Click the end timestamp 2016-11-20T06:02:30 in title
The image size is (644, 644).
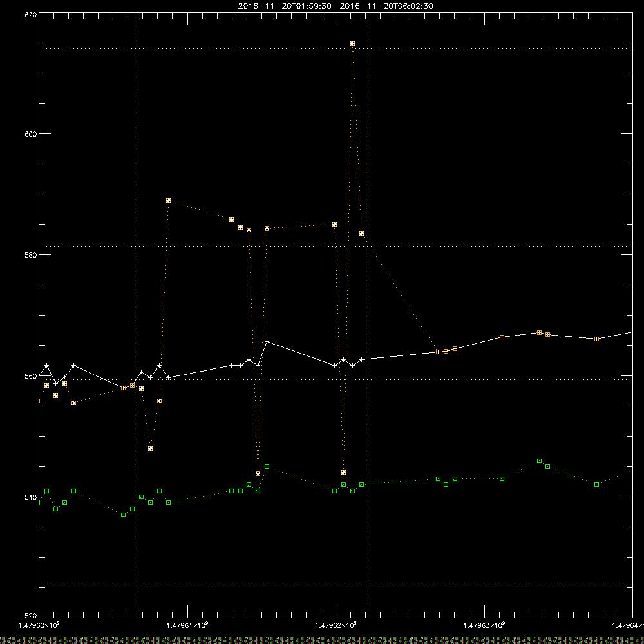(386, 6)
